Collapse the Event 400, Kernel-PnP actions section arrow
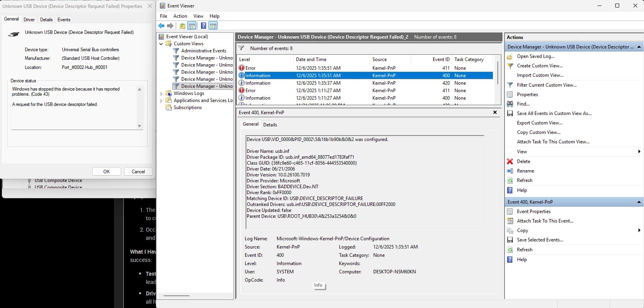The image size is (644, 308). pyautogui.click(x=639, y=202)
